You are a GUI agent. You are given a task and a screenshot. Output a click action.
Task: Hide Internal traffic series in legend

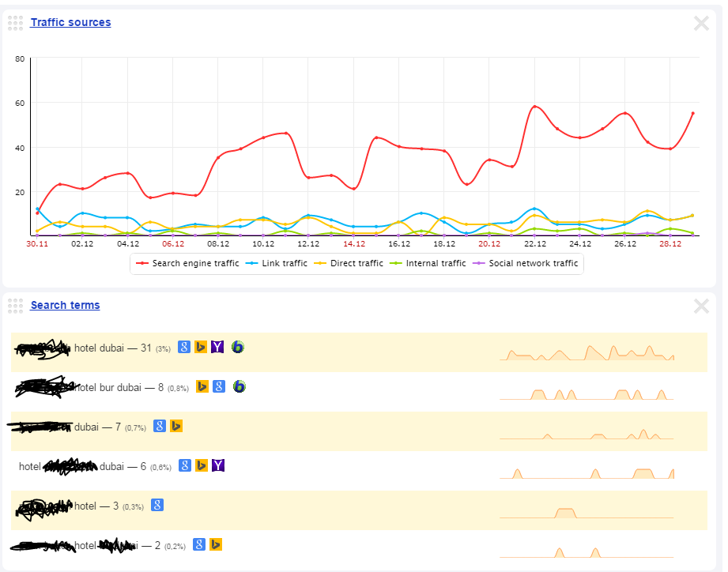pyautogui.click(x=428, y=264)
